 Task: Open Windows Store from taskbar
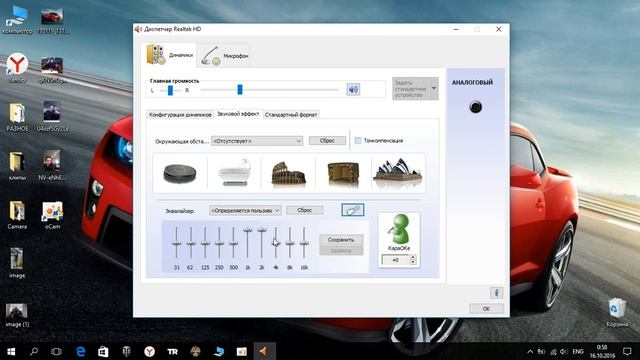pyautogui.click(x=103, y=351)
